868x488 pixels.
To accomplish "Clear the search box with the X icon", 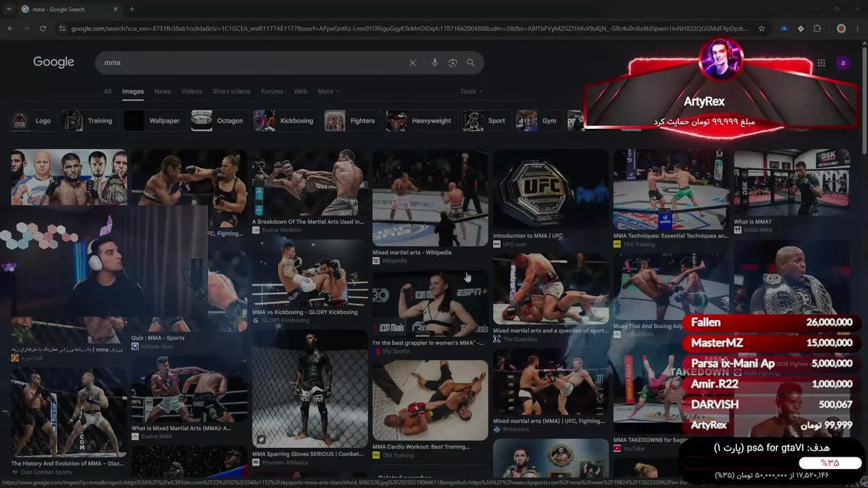I will [412, 62].
